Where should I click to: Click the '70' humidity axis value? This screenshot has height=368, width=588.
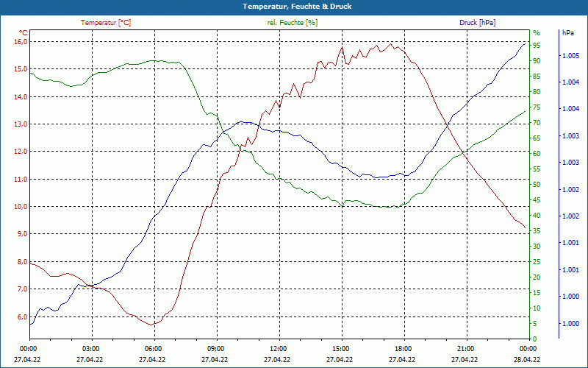tap(537, 123)
